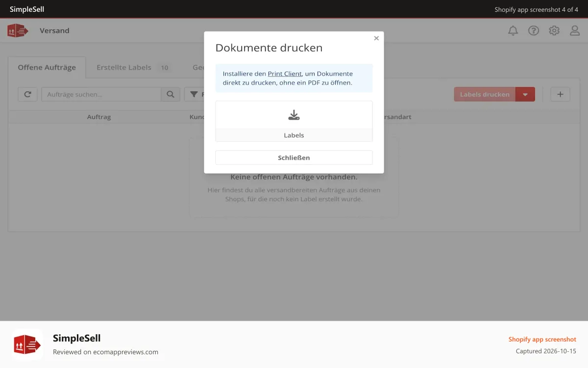Click the refresh orders icon

28,94
